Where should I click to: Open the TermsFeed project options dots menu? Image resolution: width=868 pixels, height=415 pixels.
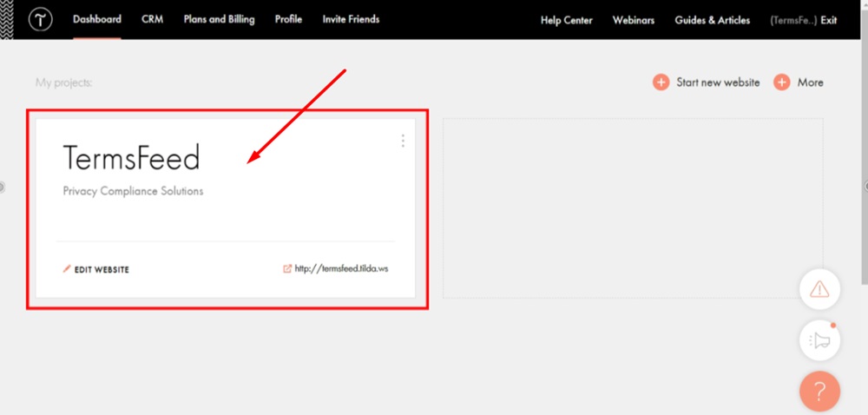click(403, 141)
